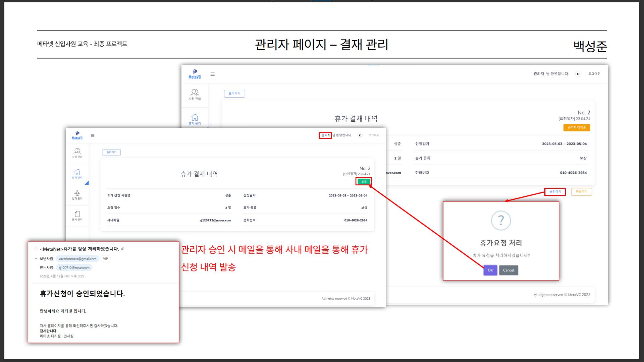The image size is (644, 362).
Task: Click sender chip vacationmeta@gmail.com
Action: tap(77, 259)
